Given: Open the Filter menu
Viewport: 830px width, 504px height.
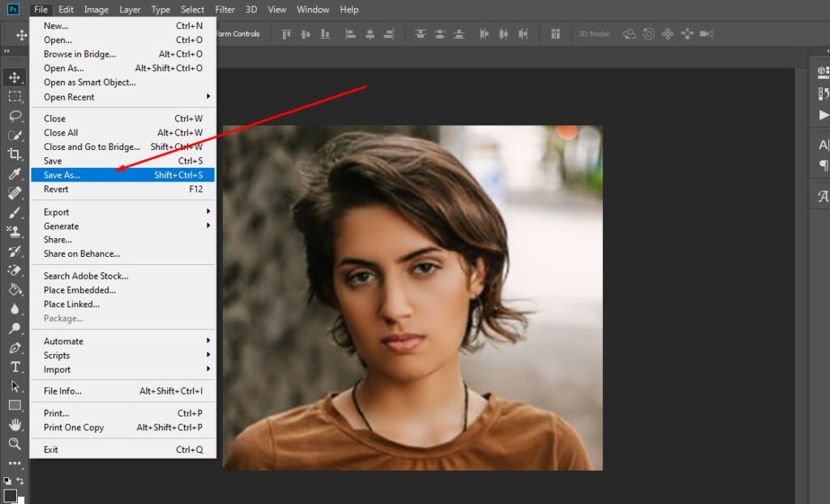Looking at the screenshot, I should (x=225, y=10).
